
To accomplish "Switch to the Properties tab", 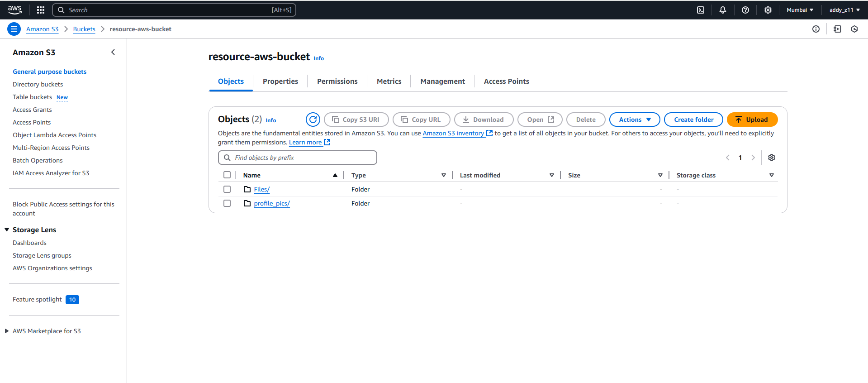I will pyautogui.click(x=280, y=81).
